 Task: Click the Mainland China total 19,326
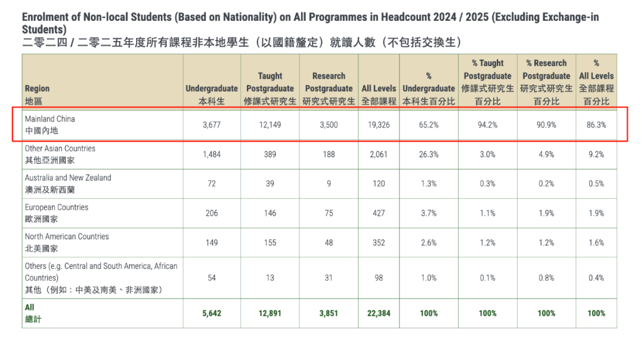379,125
